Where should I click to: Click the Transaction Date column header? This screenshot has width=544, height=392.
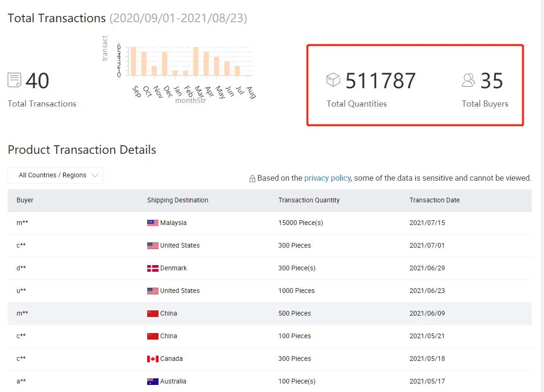(x=434, y=200)
